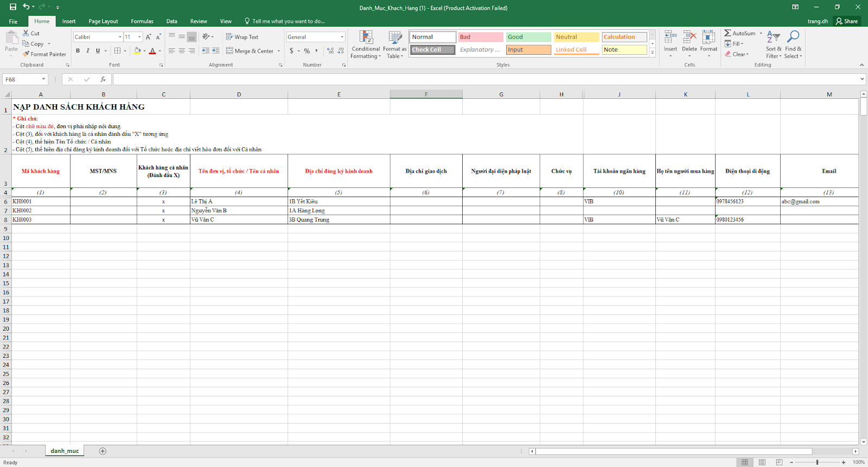This screenshot has height=467, width=868.
Task: Click the AutoSum sigma icon
Action: (727, 33)
